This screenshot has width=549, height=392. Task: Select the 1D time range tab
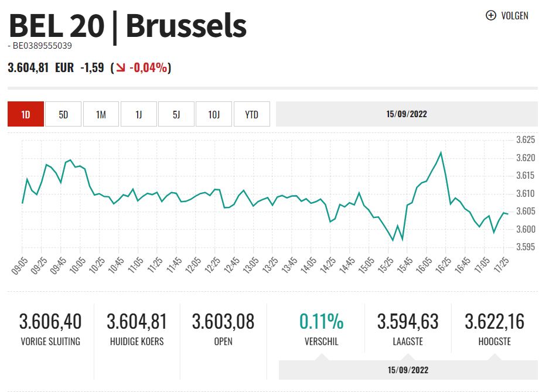(26, 114)
